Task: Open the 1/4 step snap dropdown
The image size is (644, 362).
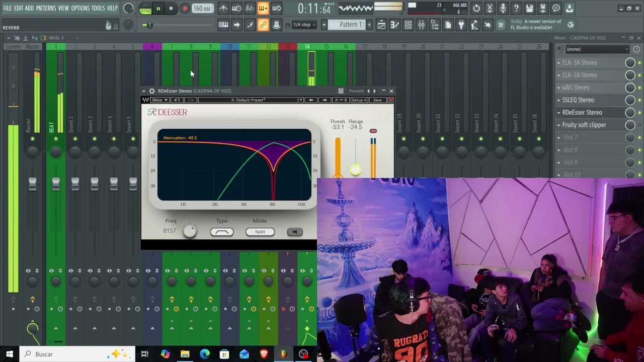Action: tap(305, 25)
